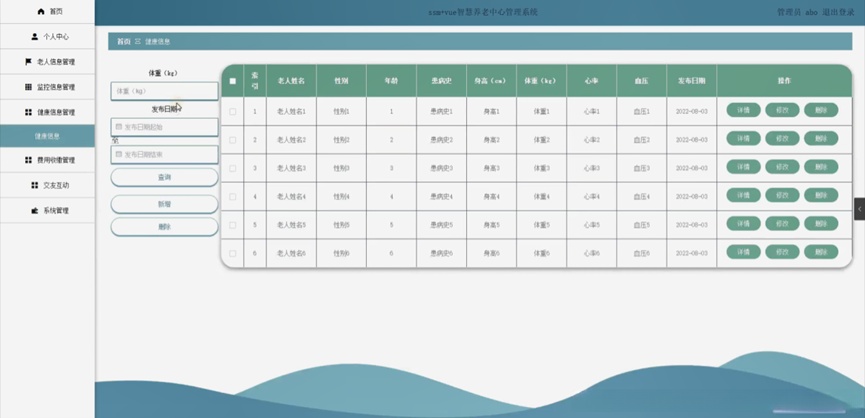Click the 血压5 table cell
The image size is (865, 418).
(642, 225)
